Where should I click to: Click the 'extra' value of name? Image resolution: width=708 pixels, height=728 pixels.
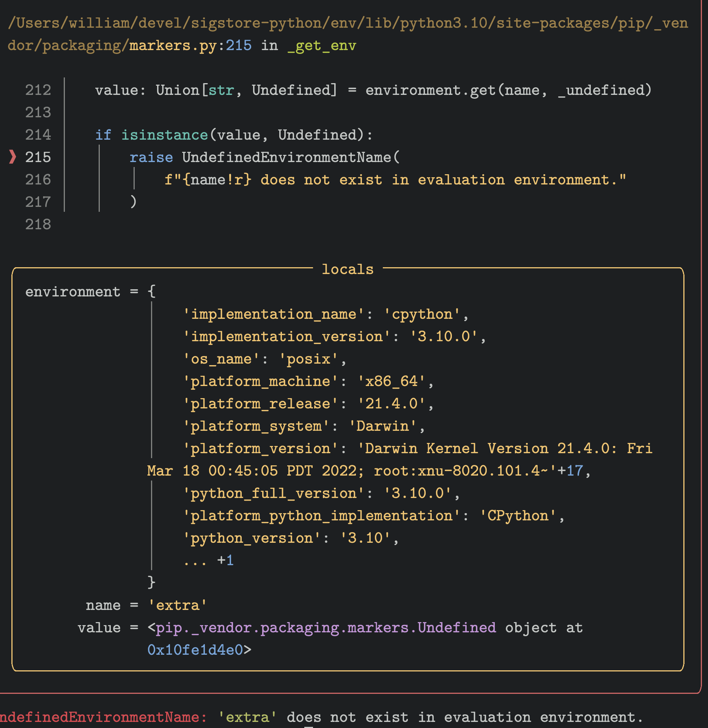[178, 605]
